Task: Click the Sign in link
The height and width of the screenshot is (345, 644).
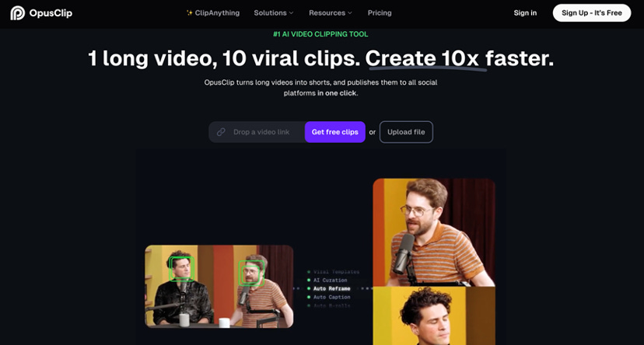Action: (x=525, y=12)
